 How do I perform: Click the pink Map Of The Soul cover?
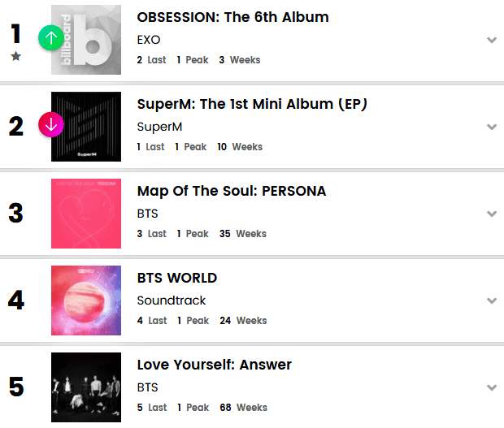click(86, 214)
